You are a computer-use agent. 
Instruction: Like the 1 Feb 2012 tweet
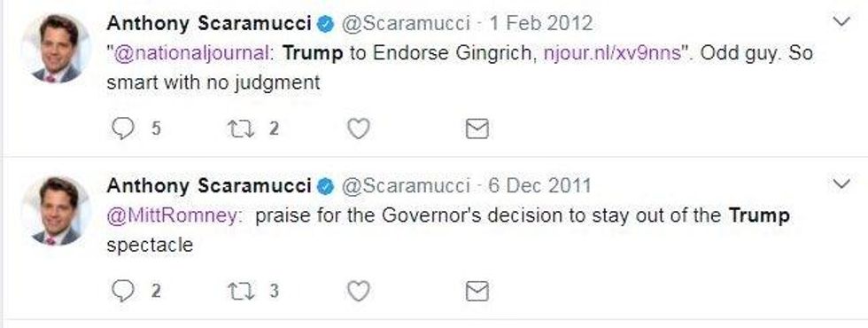pos(358,129)
